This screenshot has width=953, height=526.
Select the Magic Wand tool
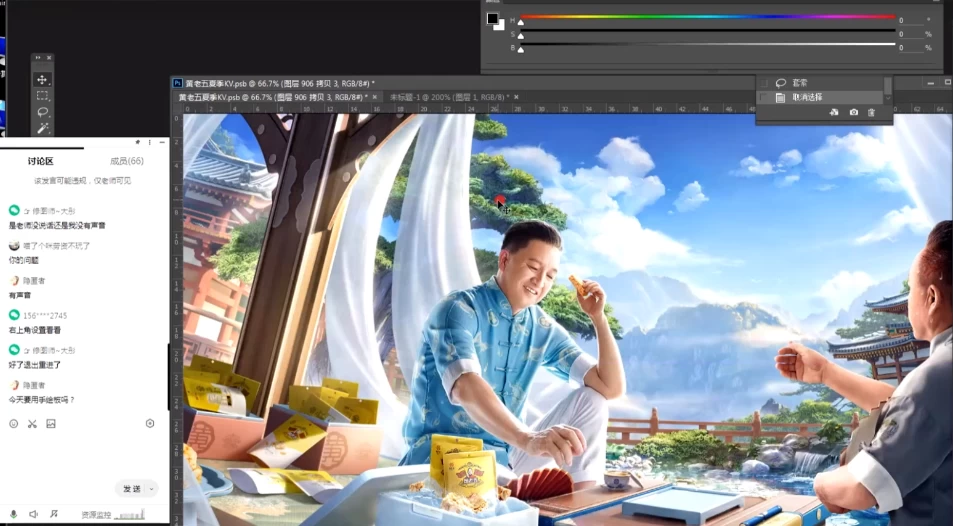coord(42,129)
